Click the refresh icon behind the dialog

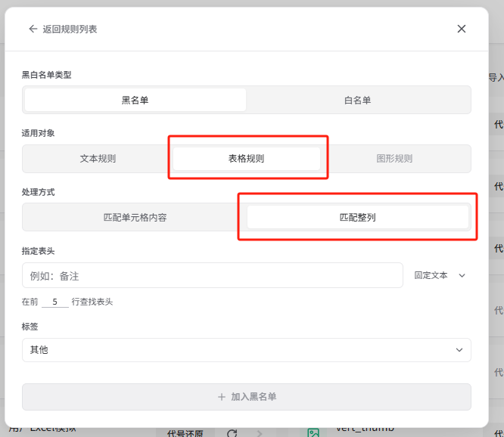point(232,433)
